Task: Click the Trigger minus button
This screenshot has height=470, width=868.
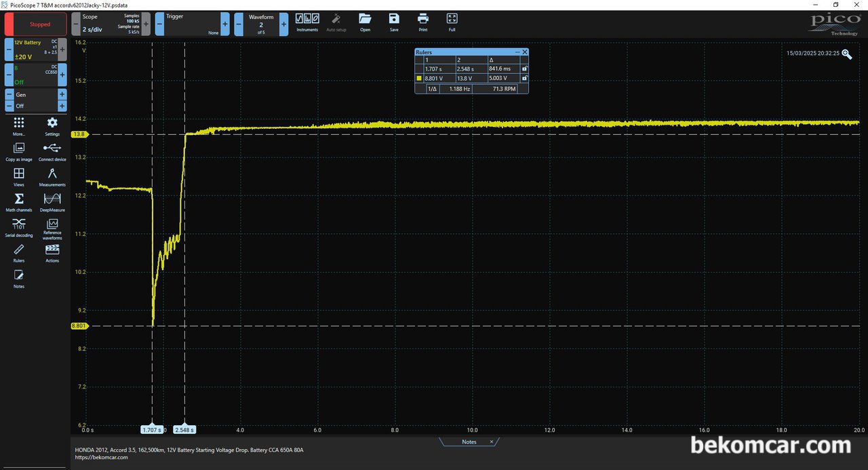Action: pos(159,24)
